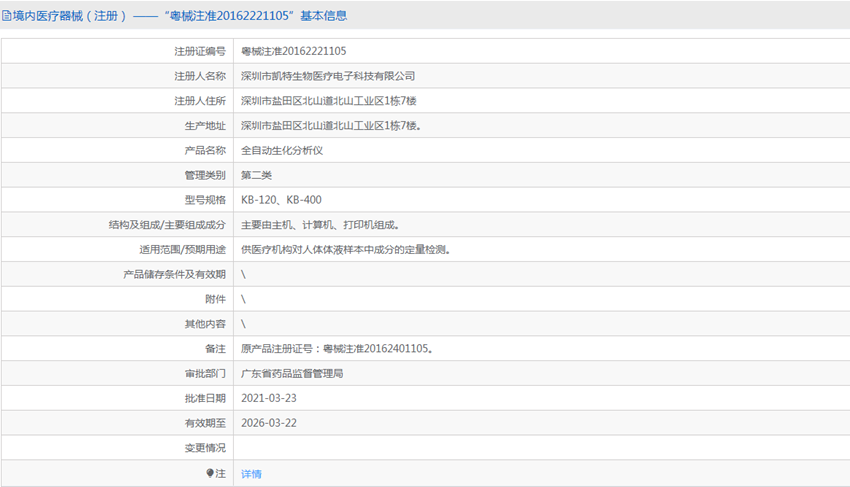The image size is (850, 487).
Task: Click the 适用范围/预期用途 label
Action: [182, 250]
